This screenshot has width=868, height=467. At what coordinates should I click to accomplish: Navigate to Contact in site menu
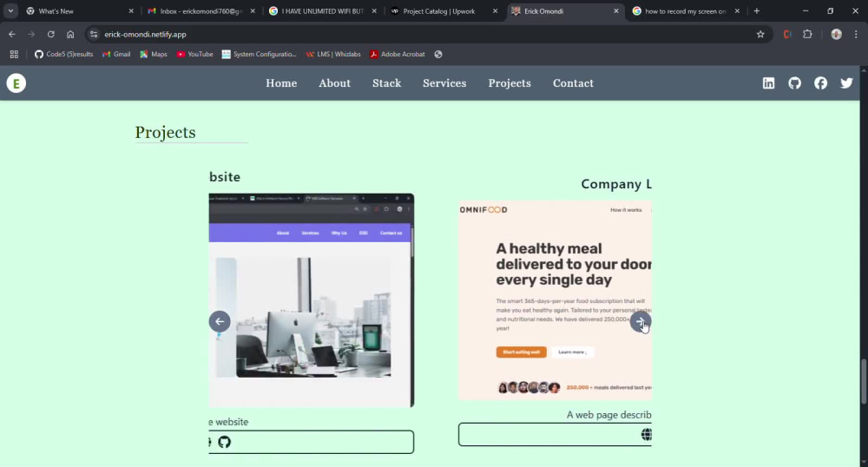573,83
